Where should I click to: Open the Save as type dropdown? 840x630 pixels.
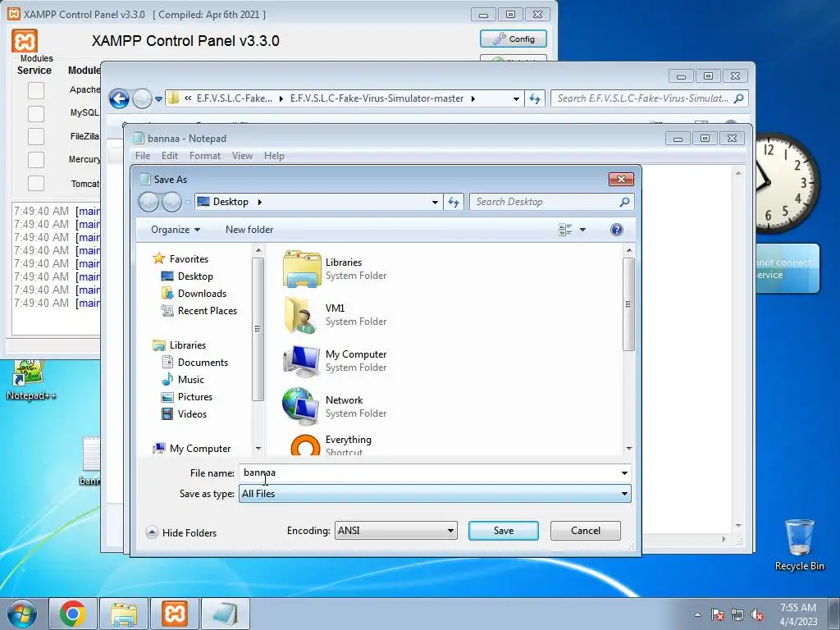click(624, 494)
